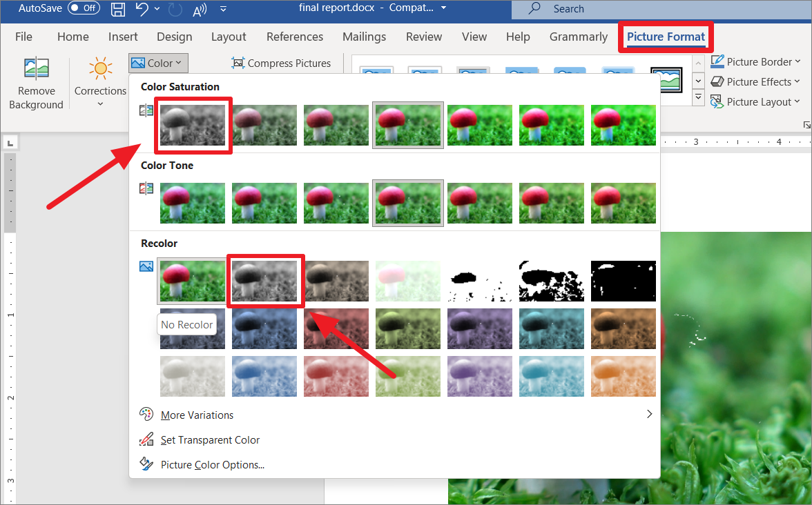Toggle the AutoSave switch
Image resolution: width=812 pixels, height=505 pixels.
point(84,8)
